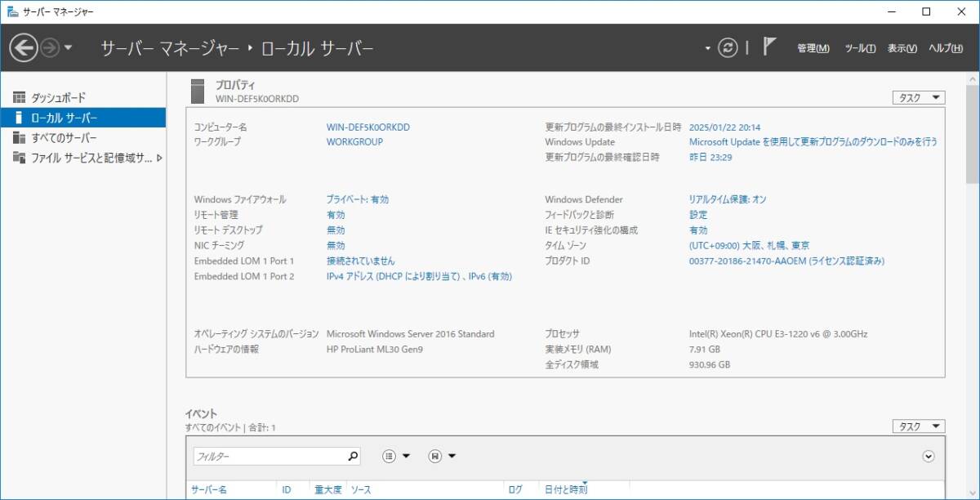
Task: Click the magnifier search icon in filter
Action: 353,456
